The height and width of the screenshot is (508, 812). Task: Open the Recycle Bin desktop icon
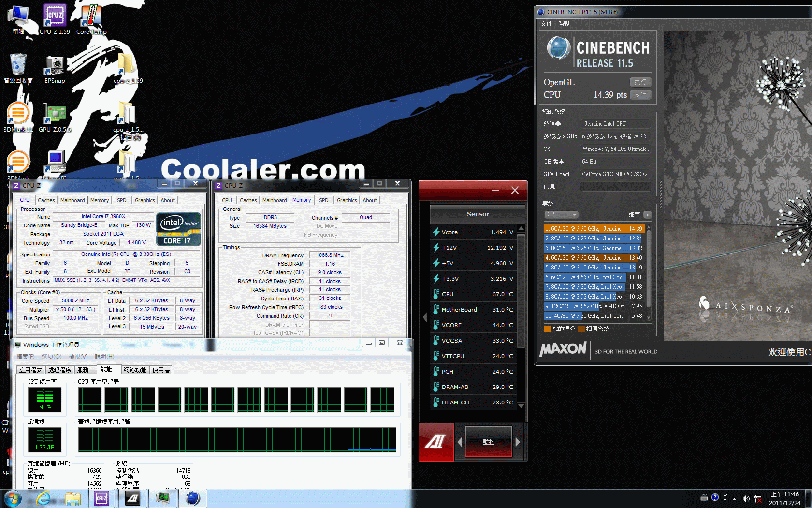coord(18,68)
